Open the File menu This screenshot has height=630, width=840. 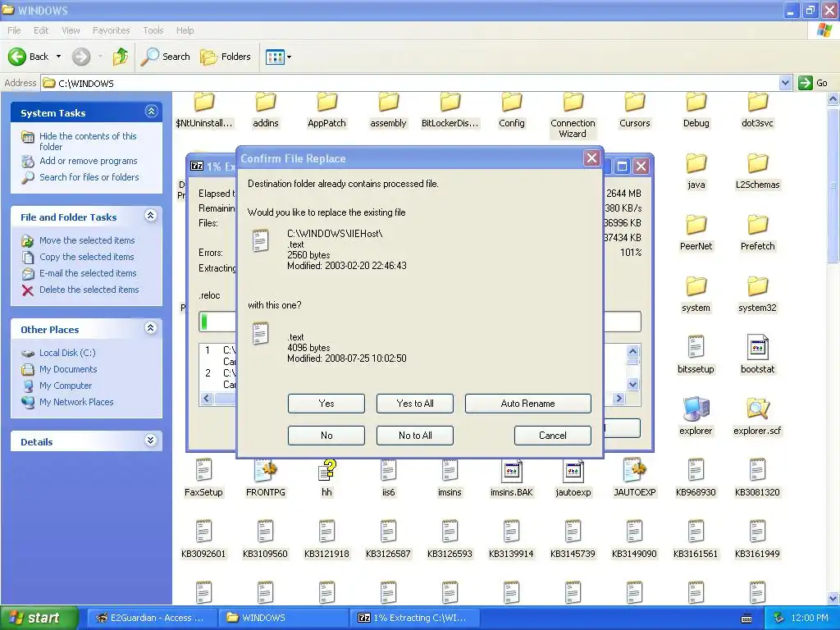pos(14,30)
